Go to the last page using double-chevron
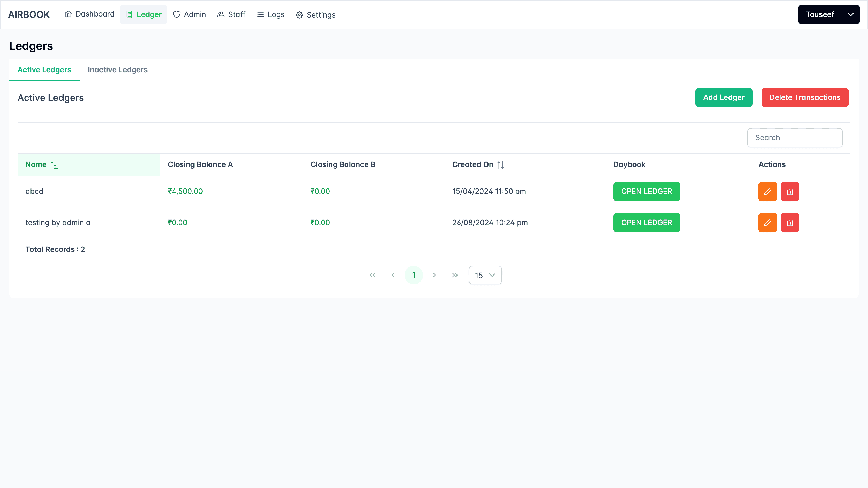This screenshot has height=488, width=868. 455,275
